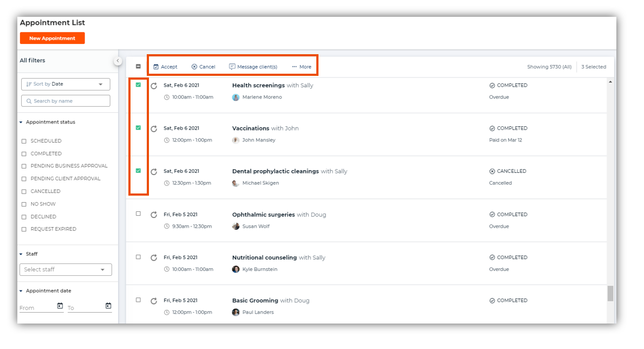Click Kyle Burnstein's avatar
The width and height of the screenshot is (644, 349).
point(236,269)
